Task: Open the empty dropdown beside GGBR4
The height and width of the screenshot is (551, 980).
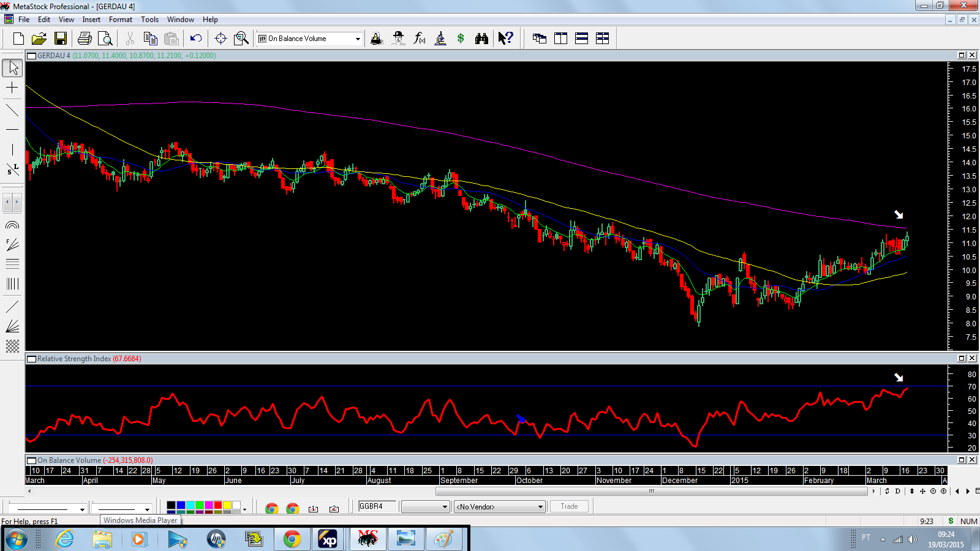Action: 426,507
